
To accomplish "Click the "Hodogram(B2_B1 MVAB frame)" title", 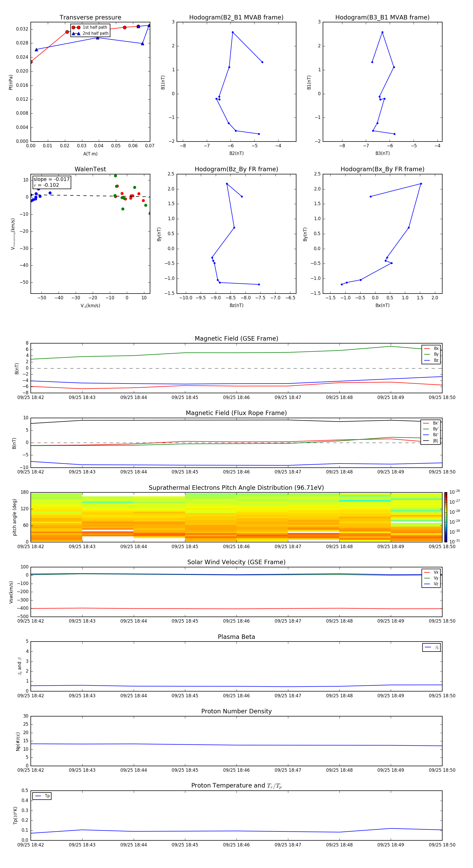I will pos(236,17).
